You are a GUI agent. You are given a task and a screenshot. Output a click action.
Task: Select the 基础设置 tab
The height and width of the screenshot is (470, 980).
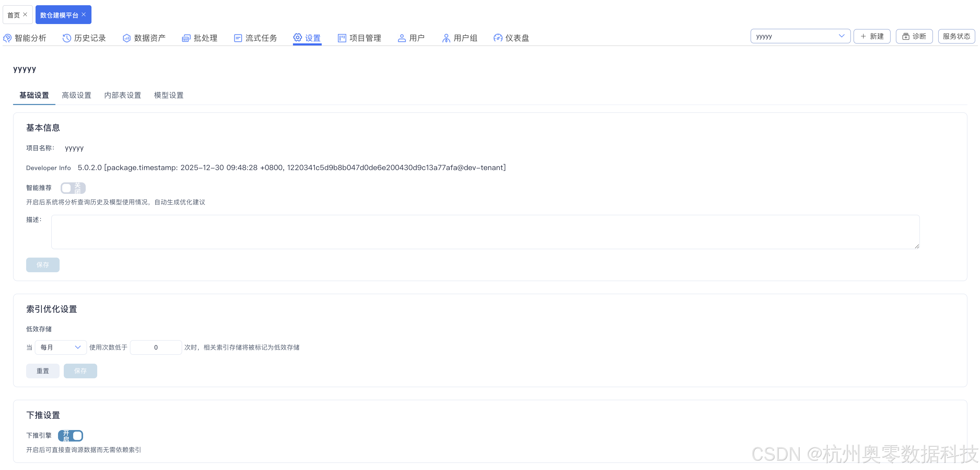34,95
